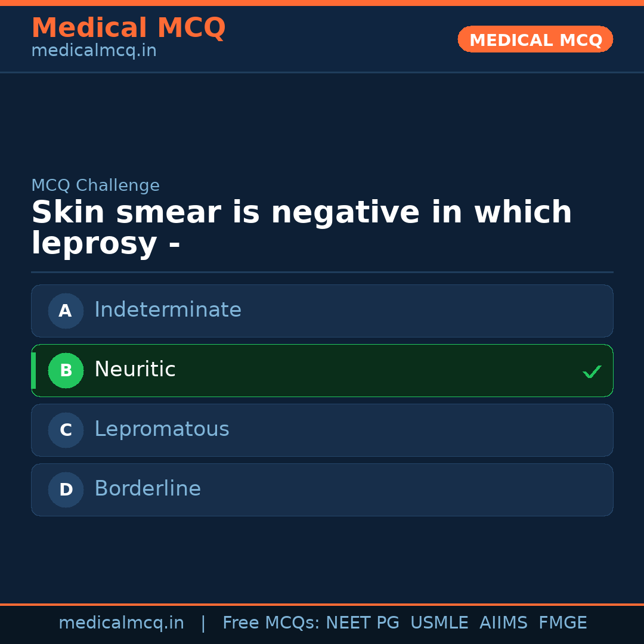Image resolution: width=644 pixels, height=644 pixels.
Task: Open the USMLE category in footer
Action: click(x=439, y=623)
